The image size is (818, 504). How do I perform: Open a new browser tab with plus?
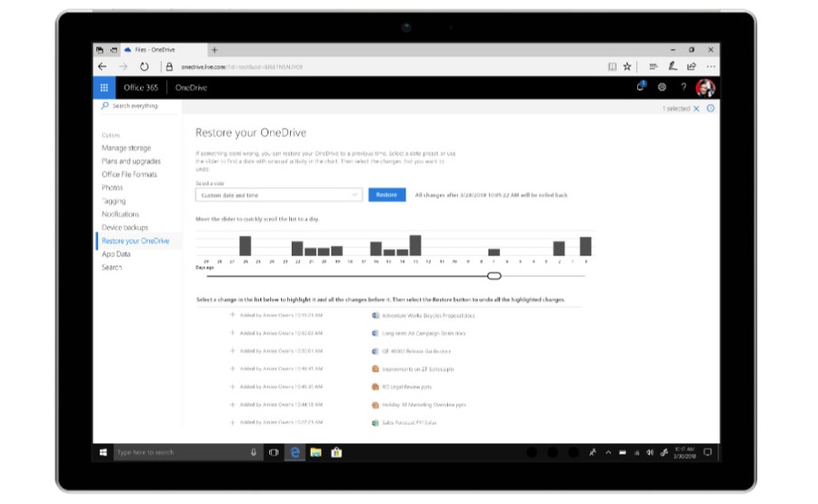214,50
